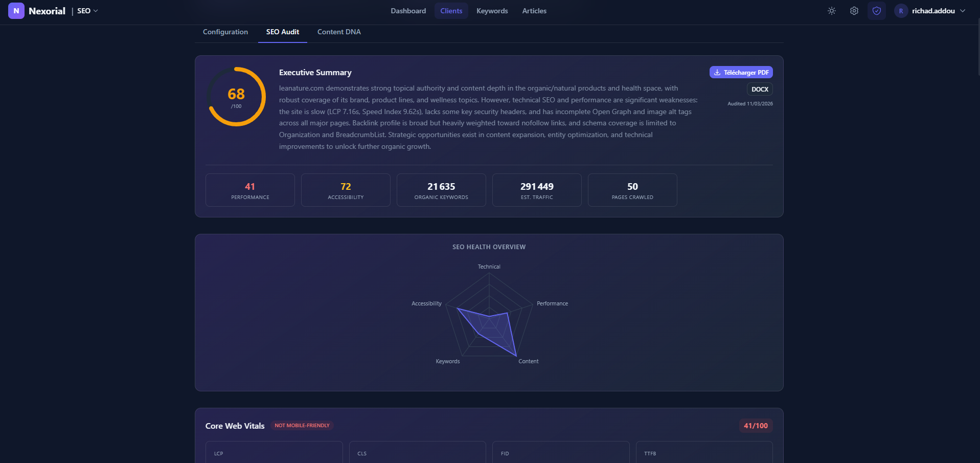The image size is (980, 463).
Task: Toggle the Clients navigation highlight
Action: click(450, 10)
